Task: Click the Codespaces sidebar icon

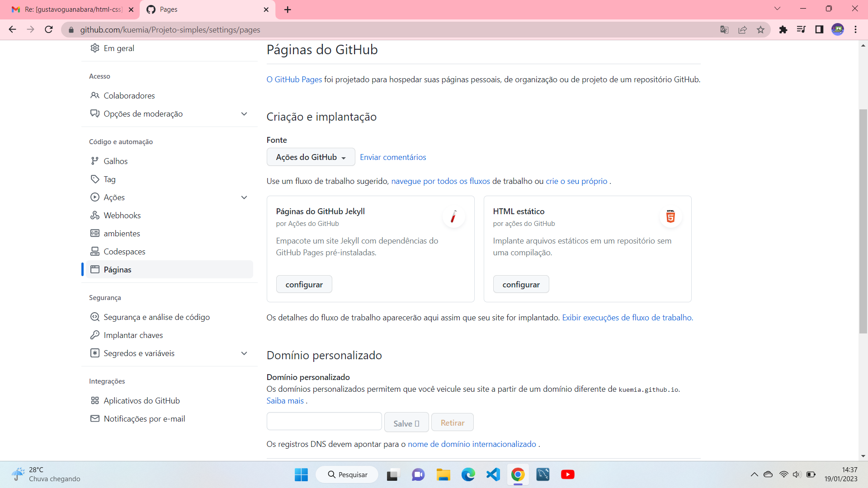Action: coord(94,251)
